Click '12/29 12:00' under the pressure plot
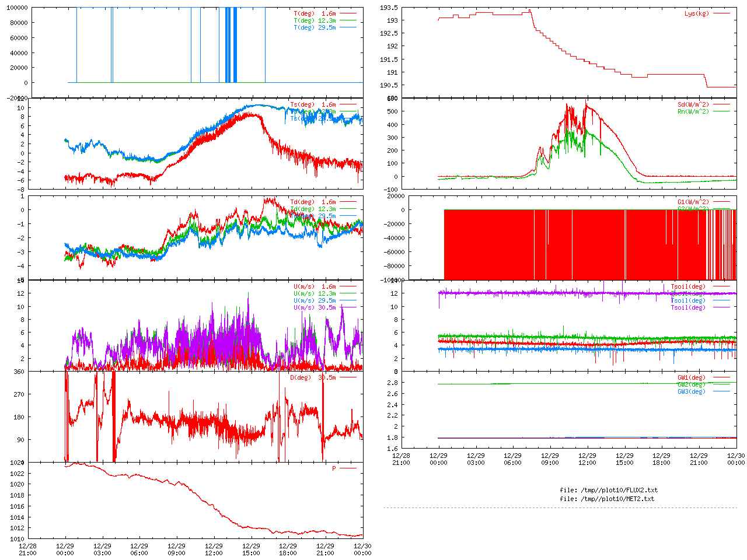Viewport: 747px width, 560px height. tap(214, 549)
